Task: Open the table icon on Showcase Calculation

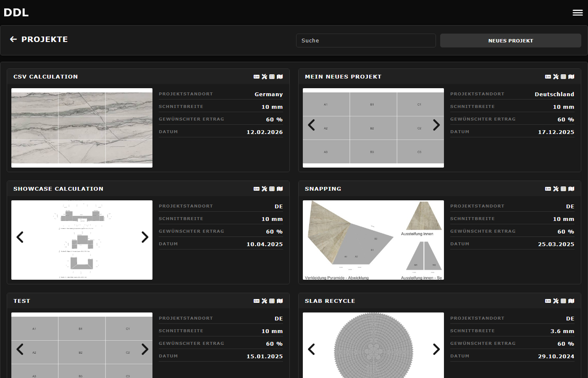Action: pos(272,189)
